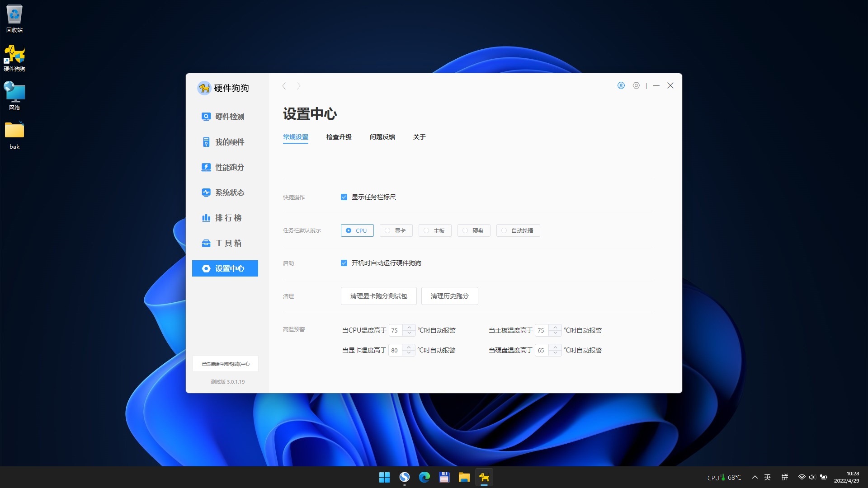Open the 工具箱 toolbox section
This screenshot has width=868, height=488.
(x=229, y=243)
